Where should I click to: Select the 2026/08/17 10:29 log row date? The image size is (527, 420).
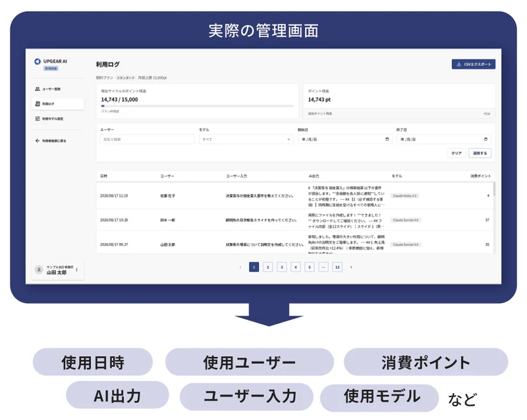(x=114, y=220)
